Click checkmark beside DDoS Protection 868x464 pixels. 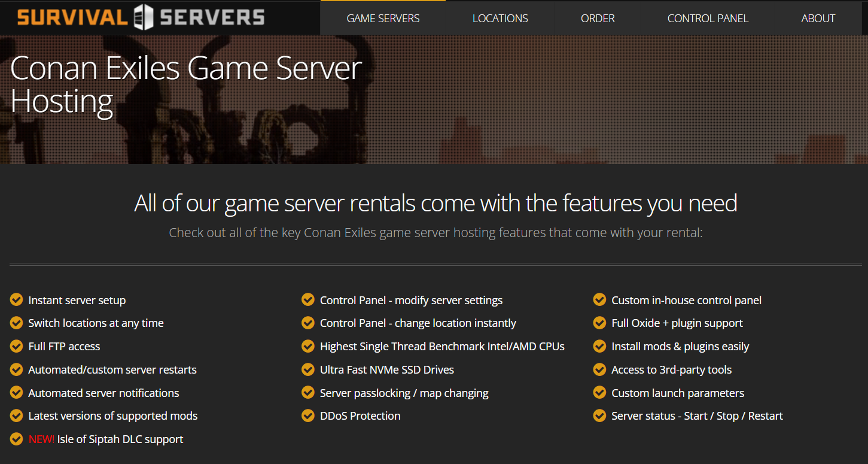pos(308,416)
